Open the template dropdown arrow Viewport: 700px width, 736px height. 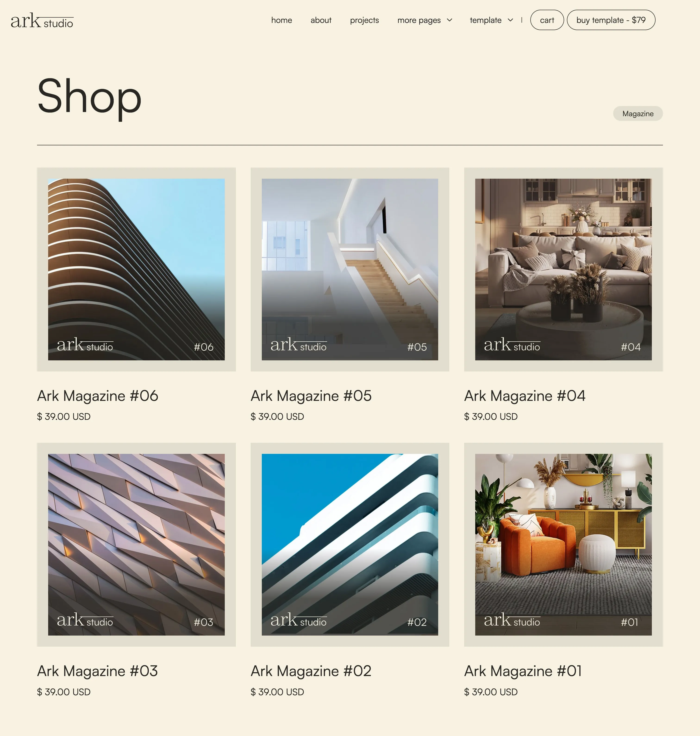(510, 20)
